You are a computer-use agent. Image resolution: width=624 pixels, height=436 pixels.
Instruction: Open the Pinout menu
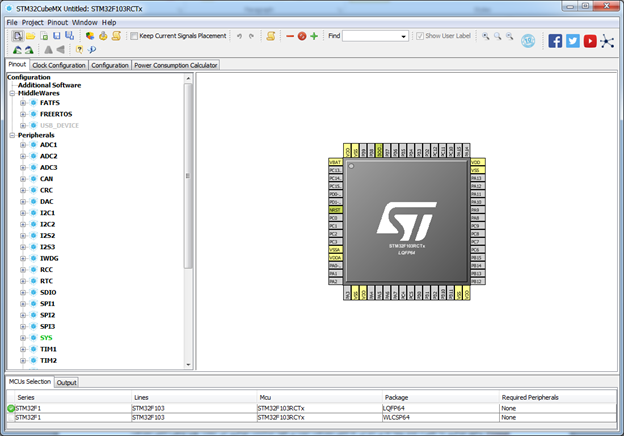58,23
